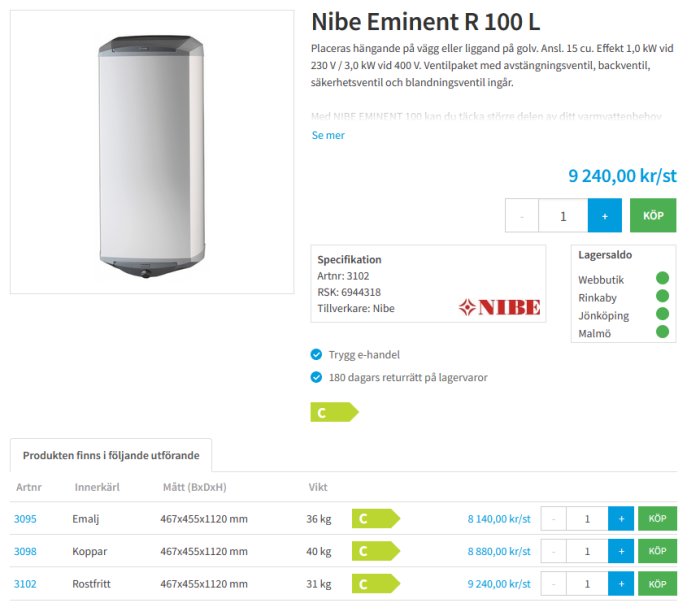This screenshot has height=616, width=700.
Task: Click the Artnr: 3102 specification text
Action: (x=343, y=276)
